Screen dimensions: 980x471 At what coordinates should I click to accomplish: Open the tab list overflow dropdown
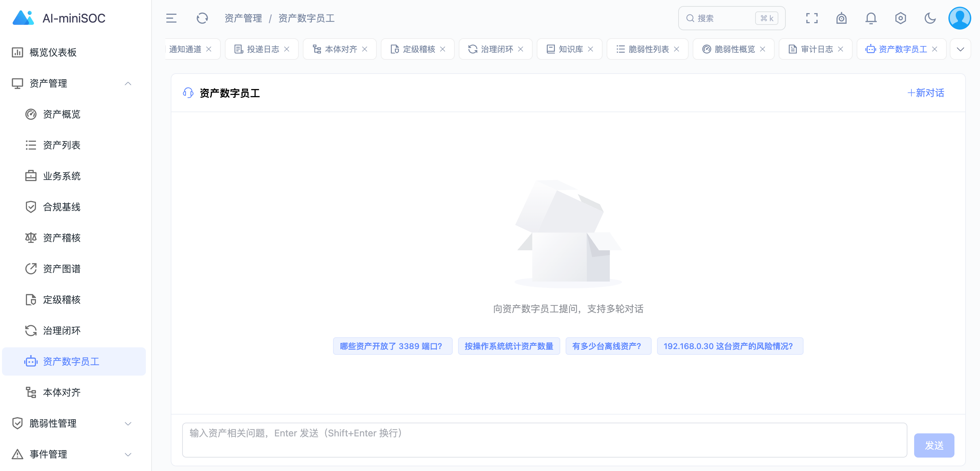[x=960, y=49]
